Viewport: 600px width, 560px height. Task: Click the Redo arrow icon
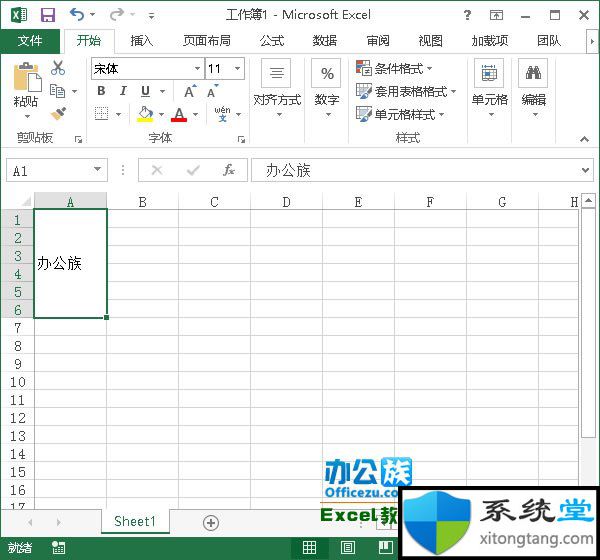[116, 15]
